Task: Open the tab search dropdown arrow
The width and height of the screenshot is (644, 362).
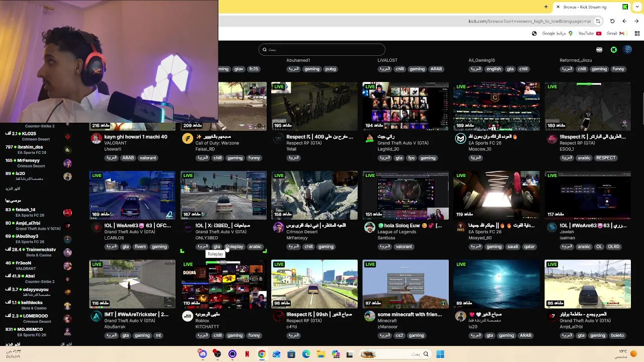Action: [x=636, y=7]
